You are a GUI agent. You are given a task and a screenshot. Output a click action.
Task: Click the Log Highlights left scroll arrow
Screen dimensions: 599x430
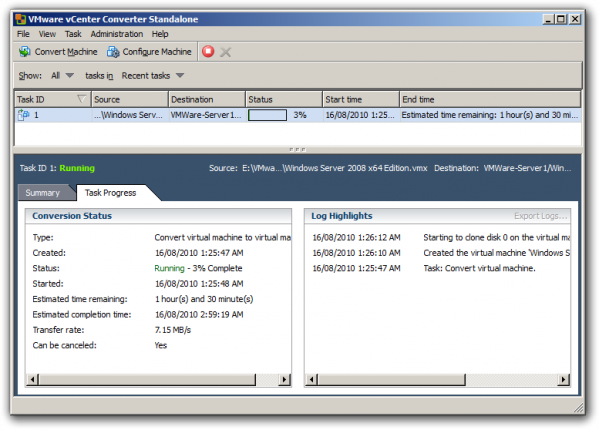click(x=312, y=380)
